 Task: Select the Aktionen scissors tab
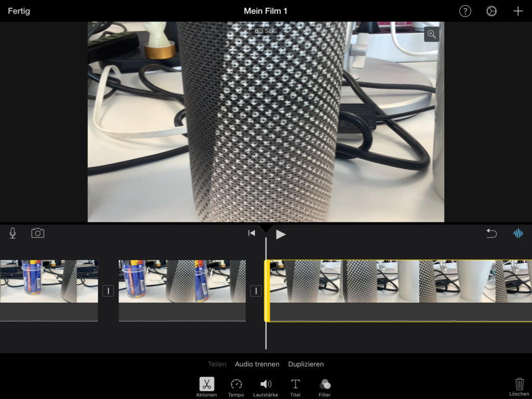pos(206,387)
